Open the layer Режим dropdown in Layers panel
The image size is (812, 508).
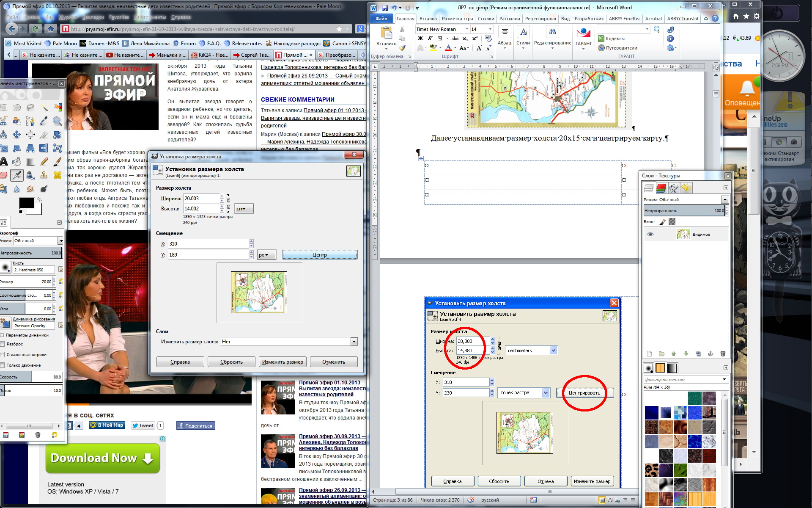tap(725, 199)
